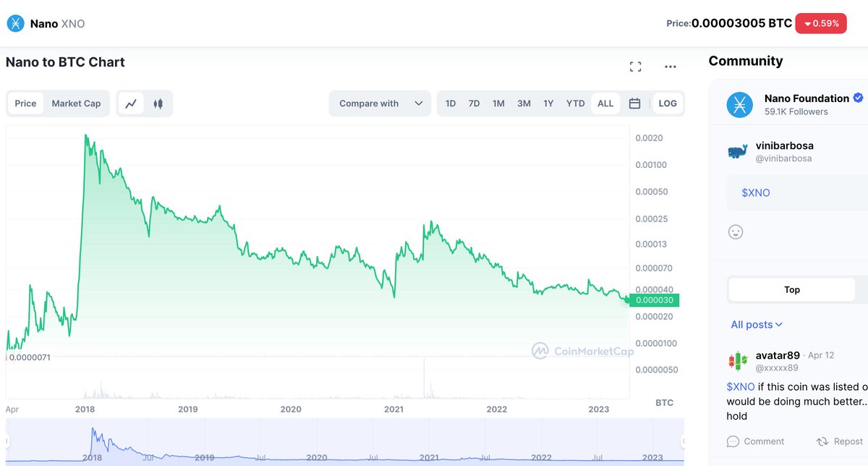Click the Repost arrows icon
868x466 pixels.
point(822,441)
